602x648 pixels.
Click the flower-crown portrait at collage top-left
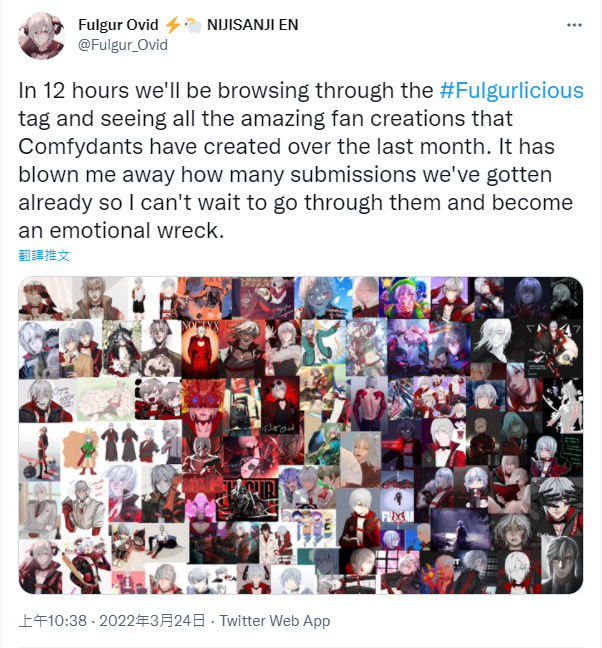pos(45,298)
